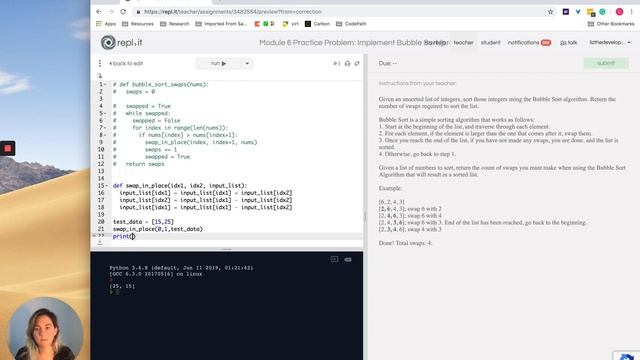
Task: Open the CodePath bookmark folder
Action: 351,24
